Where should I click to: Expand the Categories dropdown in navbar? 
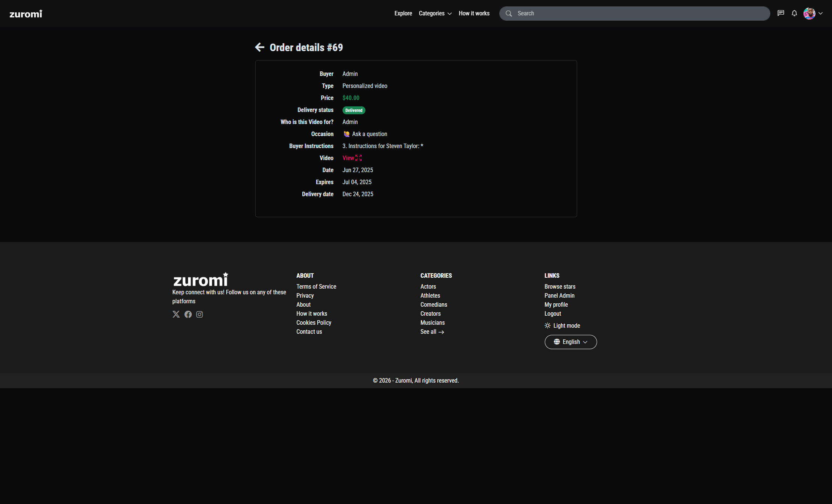[435, 14]
